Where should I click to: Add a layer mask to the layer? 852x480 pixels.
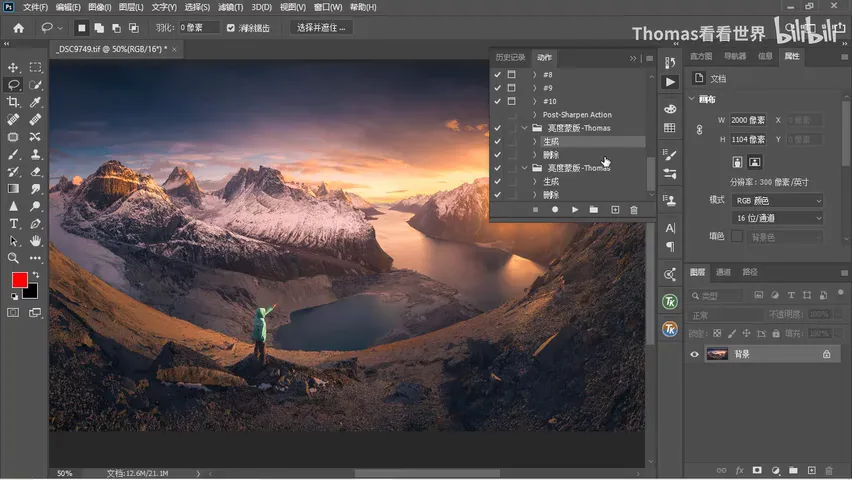pyautogui.click(x=757, y=470)
